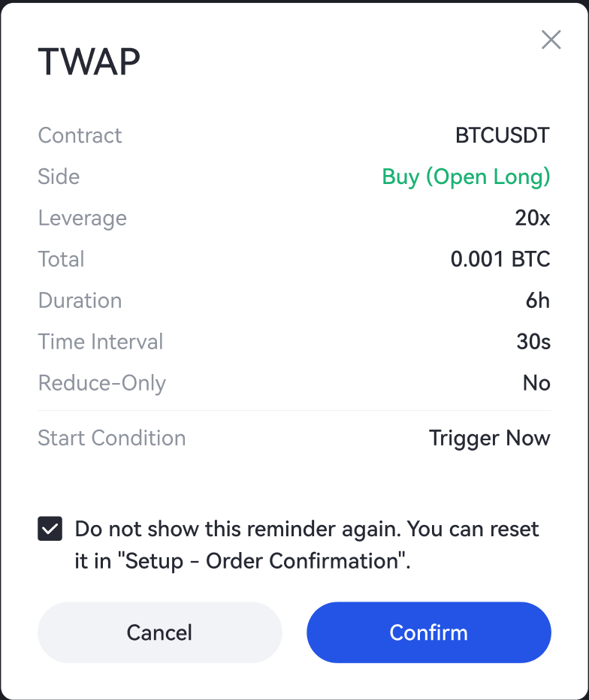Click the Start Condition label

[111, 439]
